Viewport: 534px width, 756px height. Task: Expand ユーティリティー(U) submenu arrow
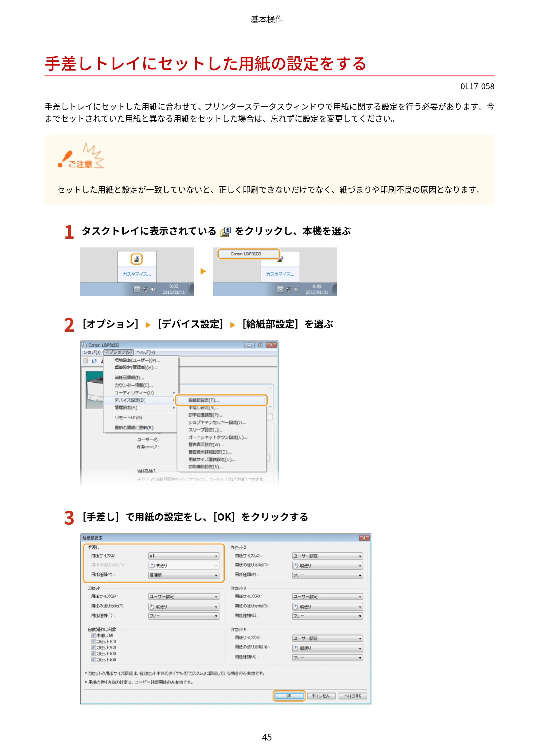174,393
